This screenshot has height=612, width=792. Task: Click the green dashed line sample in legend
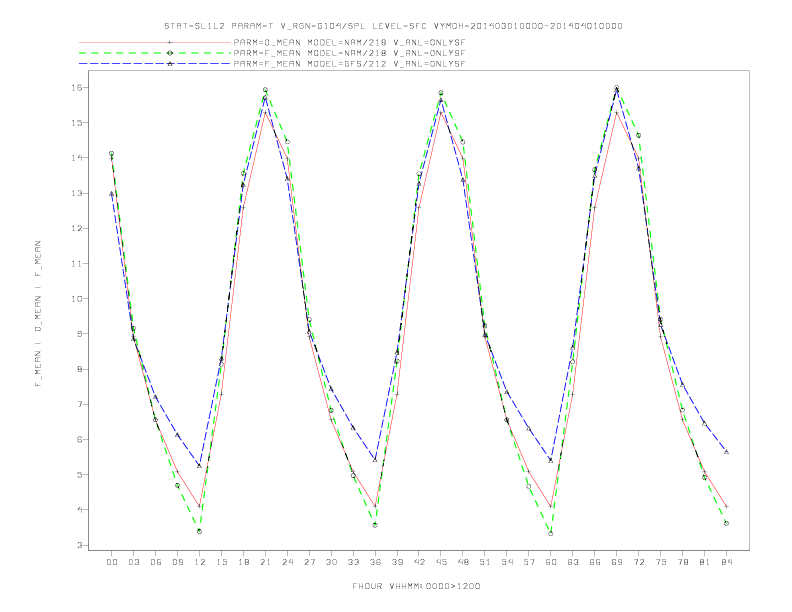point(155,53)
